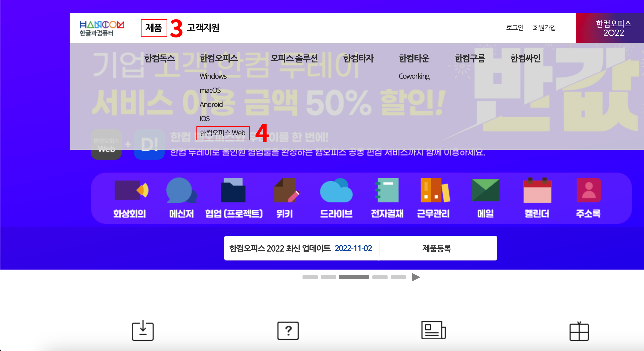Select 한컴타자 menu item
Image resolution: width=644 pixels, height=351 pixels.
(358, 58)
